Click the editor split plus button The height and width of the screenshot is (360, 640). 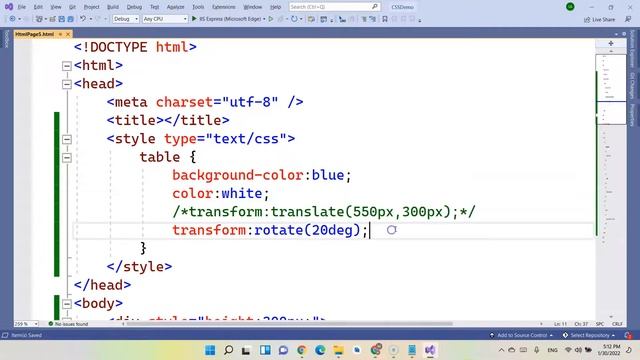point(611,43)
